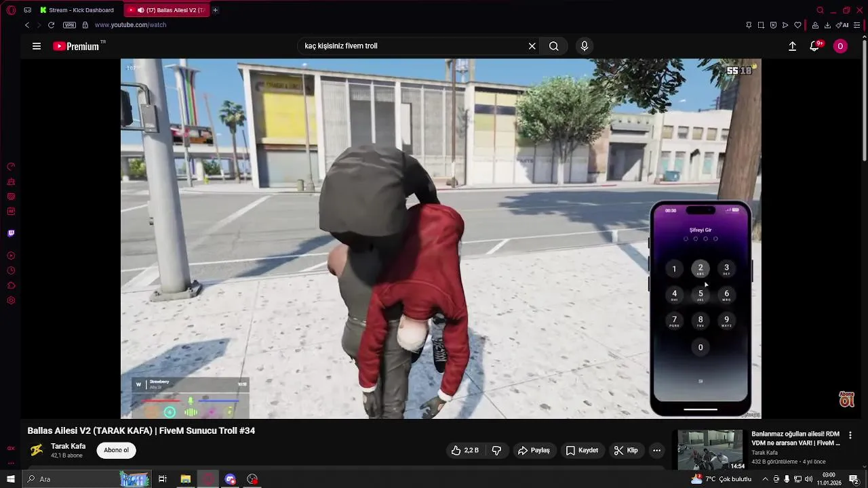Screen dimensions: 868x488
Task: Go back to previous page
Action: coord(27,25)
